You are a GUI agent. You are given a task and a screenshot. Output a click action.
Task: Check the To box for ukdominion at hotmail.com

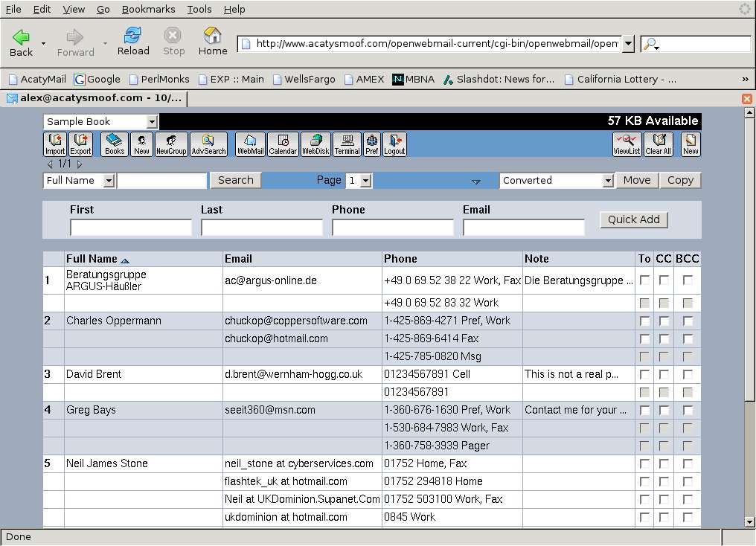click(x=644, y=517)
